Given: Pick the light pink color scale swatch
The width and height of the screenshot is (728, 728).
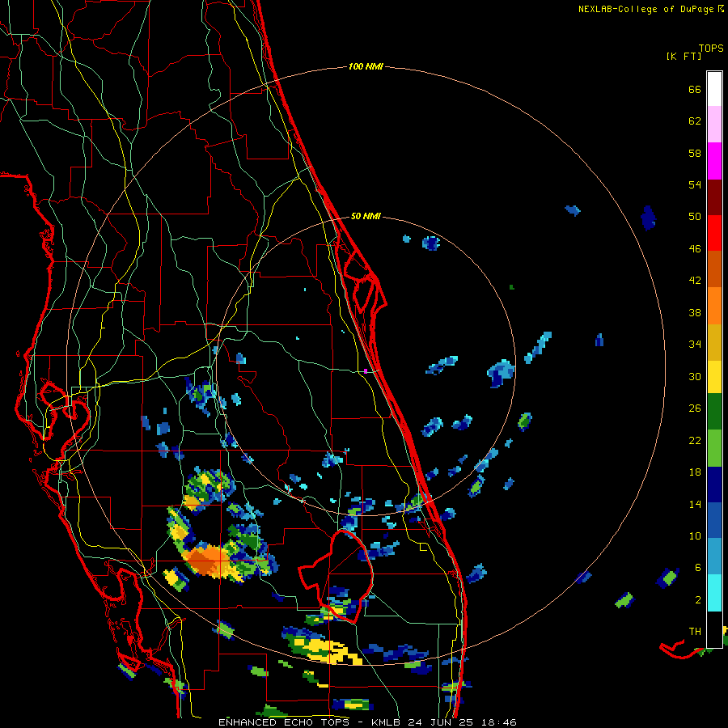Looking at the screenshot, I should coord(714,124).
